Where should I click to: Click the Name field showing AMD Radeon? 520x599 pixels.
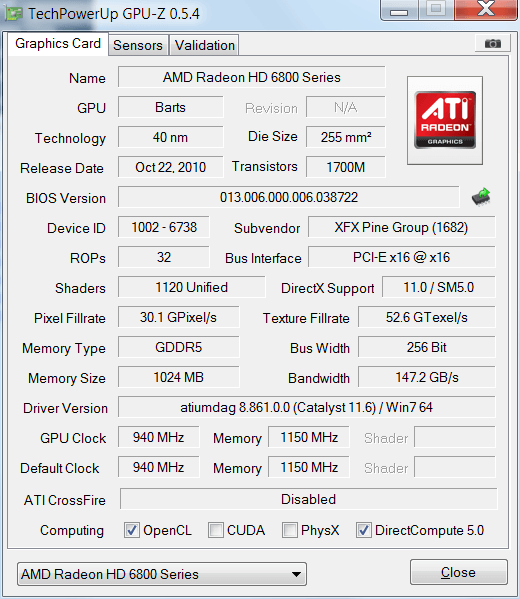click(251, 77)
